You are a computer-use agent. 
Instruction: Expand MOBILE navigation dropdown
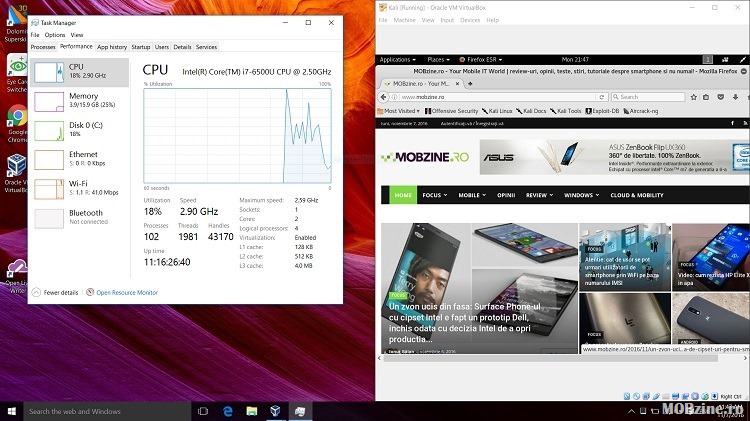coord(472,195)
